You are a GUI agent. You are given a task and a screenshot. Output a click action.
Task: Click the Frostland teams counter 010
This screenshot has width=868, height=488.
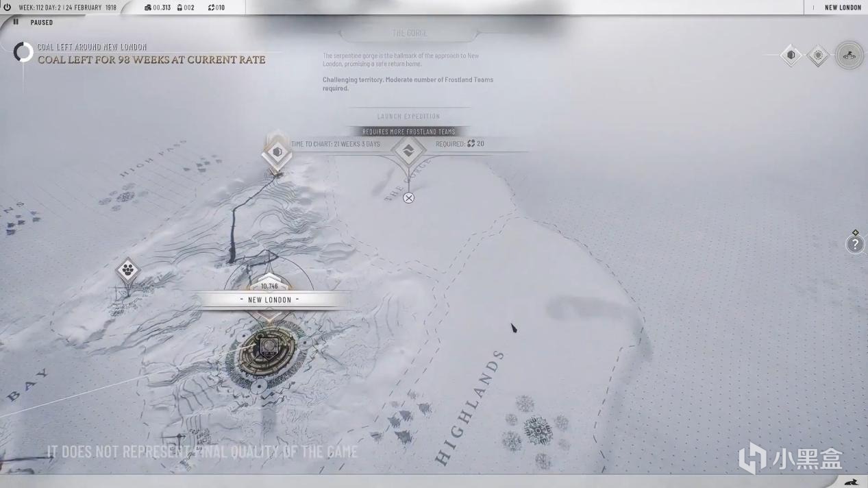[216, 8]
